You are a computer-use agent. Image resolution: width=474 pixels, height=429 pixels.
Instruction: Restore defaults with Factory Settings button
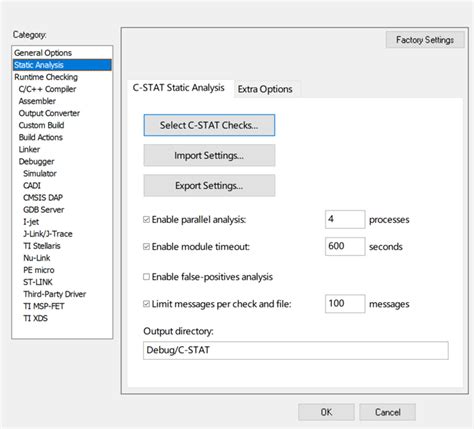pyautogui.click(x=425, y=40)
